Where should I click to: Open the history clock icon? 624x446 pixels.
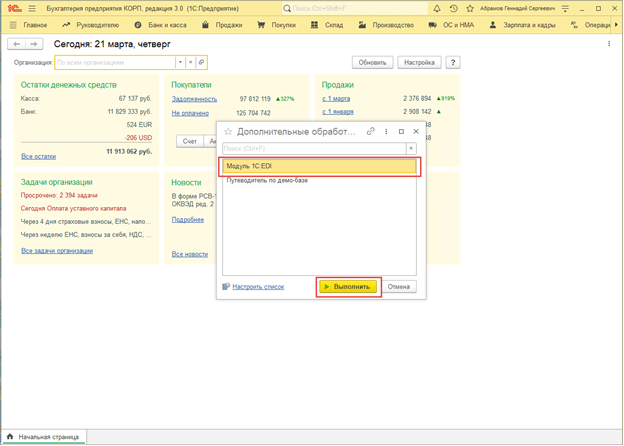click(x=453, y=8)
